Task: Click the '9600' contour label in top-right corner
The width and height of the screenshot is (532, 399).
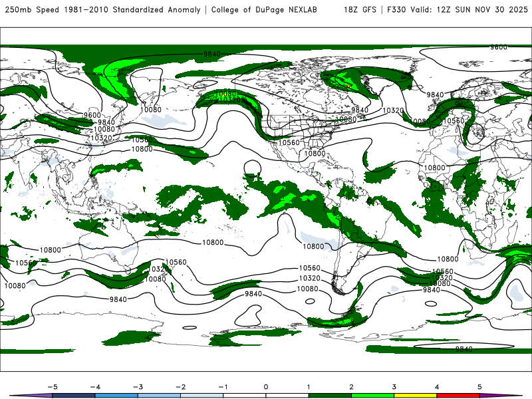Action: (498, 47)
